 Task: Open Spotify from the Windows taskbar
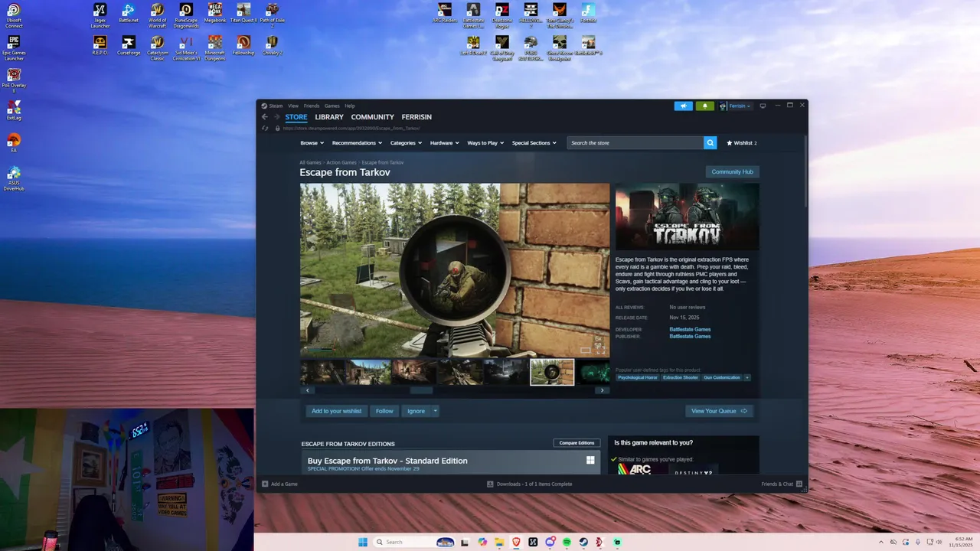[567, 542]
